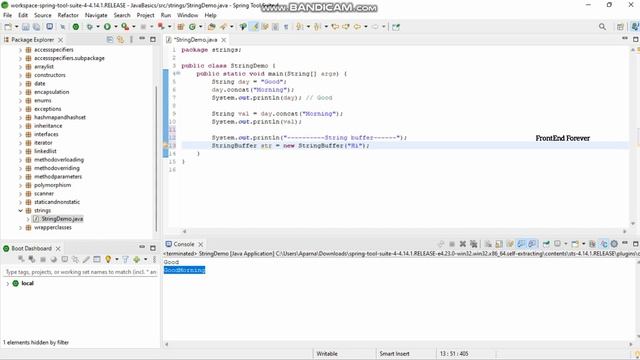Click the Package Explorer vertical scrollbar
640x360 pixels.
pyautogui.click(x=156, y=159)
